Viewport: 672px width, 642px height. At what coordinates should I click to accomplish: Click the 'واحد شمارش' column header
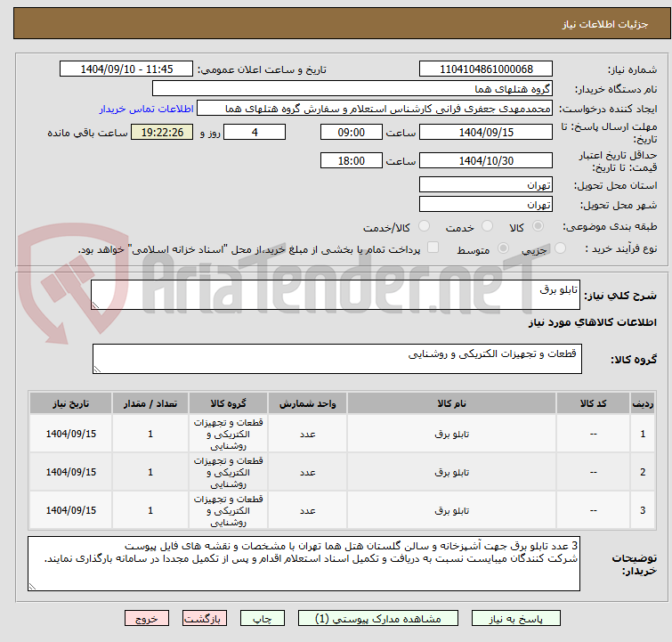(x=308, y=403)
